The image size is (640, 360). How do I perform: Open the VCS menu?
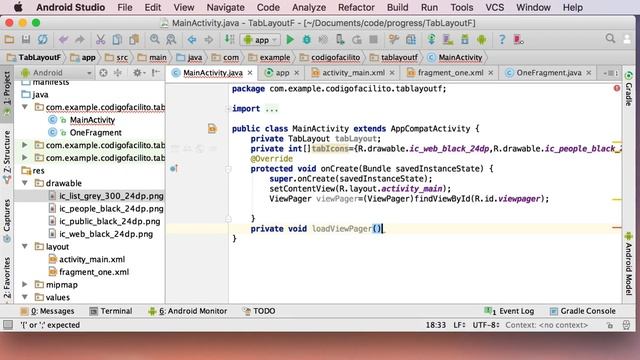click(x=494, y=7)
